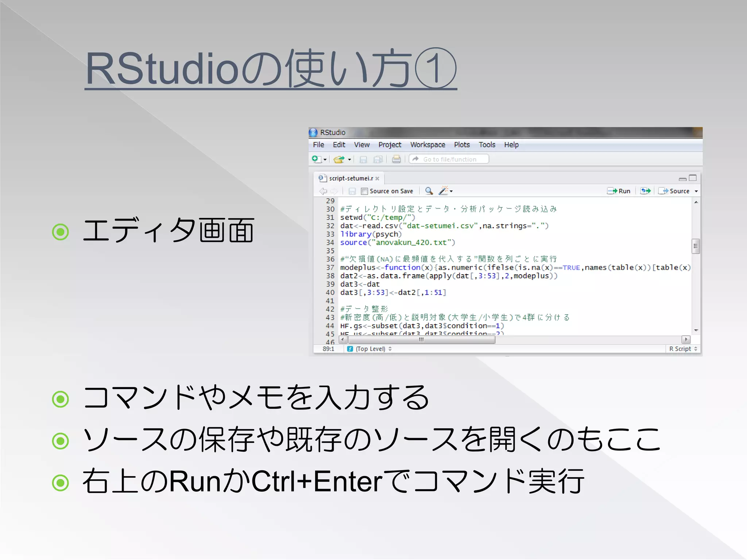Click line 40 dat3[,3:53]<-dat2[,1:51]
This screenshot has height=560, width=747.
pyautogui.click(x=393, y=293)
